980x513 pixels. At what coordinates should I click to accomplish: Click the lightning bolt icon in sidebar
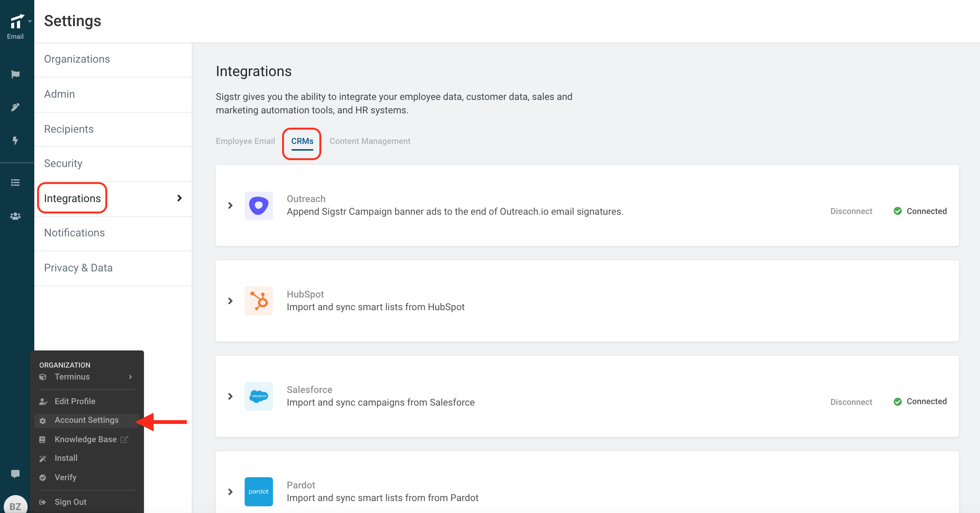coord(15,140)
